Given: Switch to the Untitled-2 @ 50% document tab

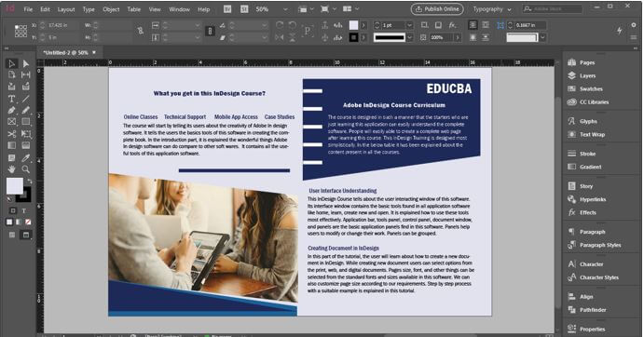Looking at the screenshot, I should 66,52.
